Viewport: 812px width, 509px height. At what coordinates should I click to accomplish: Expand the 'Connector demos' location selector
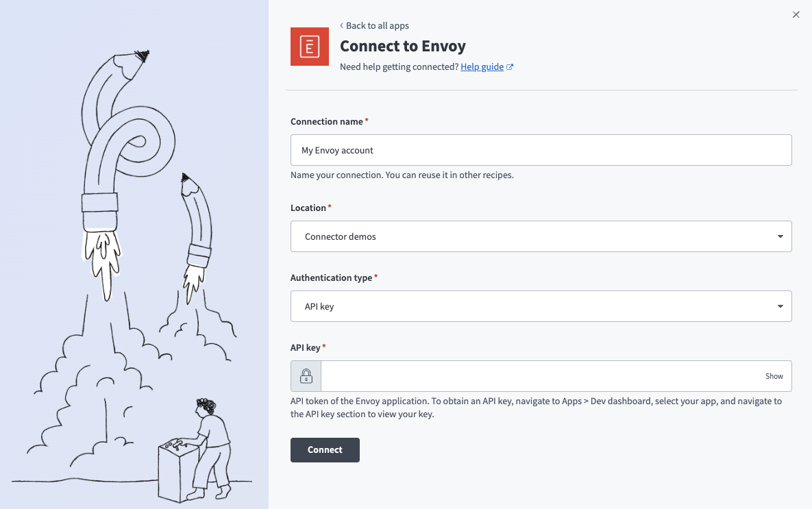[x=541, y=236]
